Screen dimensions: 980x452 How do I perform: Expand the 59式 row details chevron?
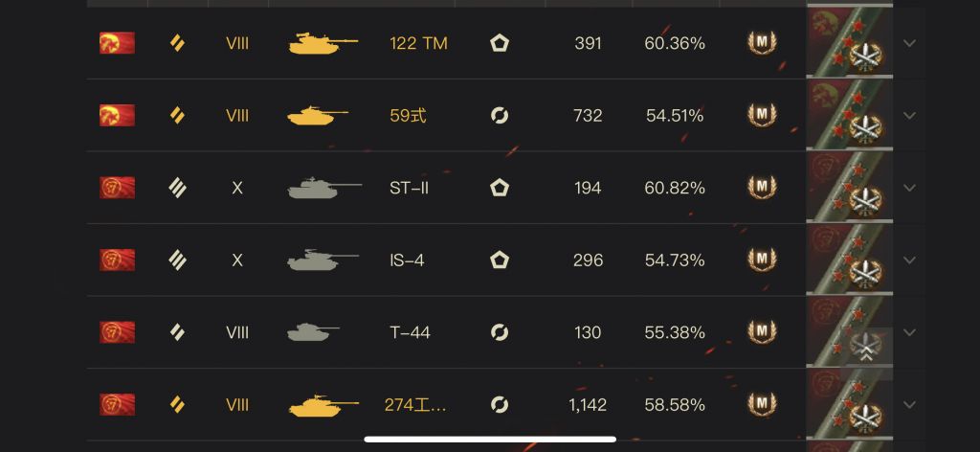tap(909, 116)
